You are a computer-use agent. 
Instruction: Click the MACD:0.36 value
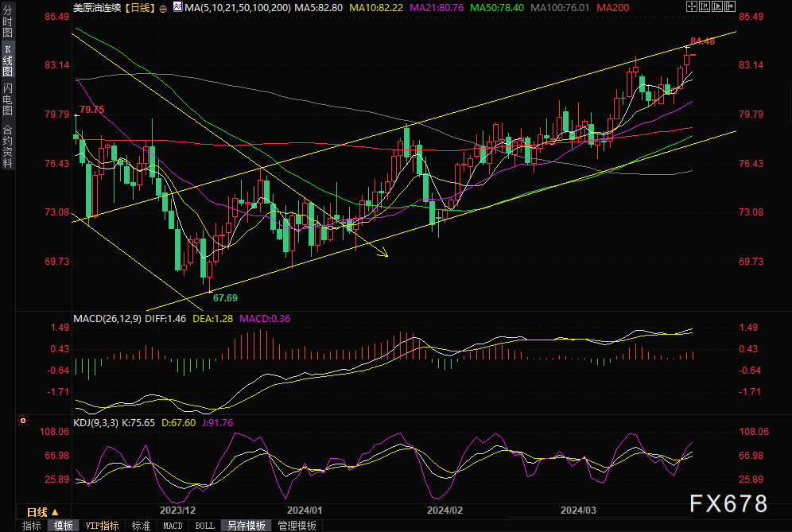[265, 319]
